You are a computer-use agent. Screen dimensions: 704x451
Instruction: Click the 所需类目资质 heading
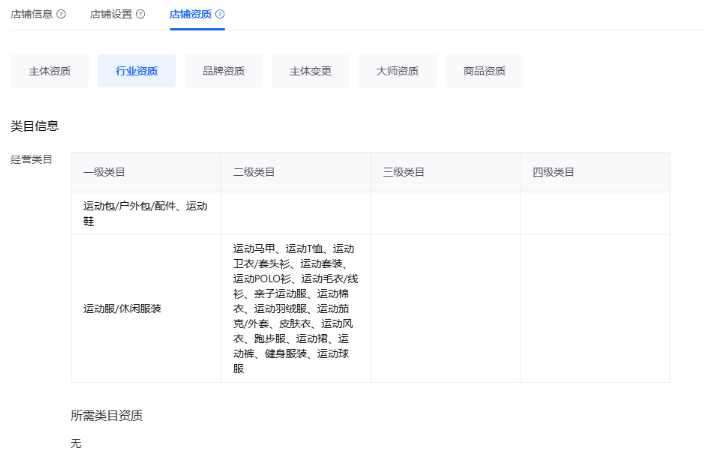[x=113, y=414]
